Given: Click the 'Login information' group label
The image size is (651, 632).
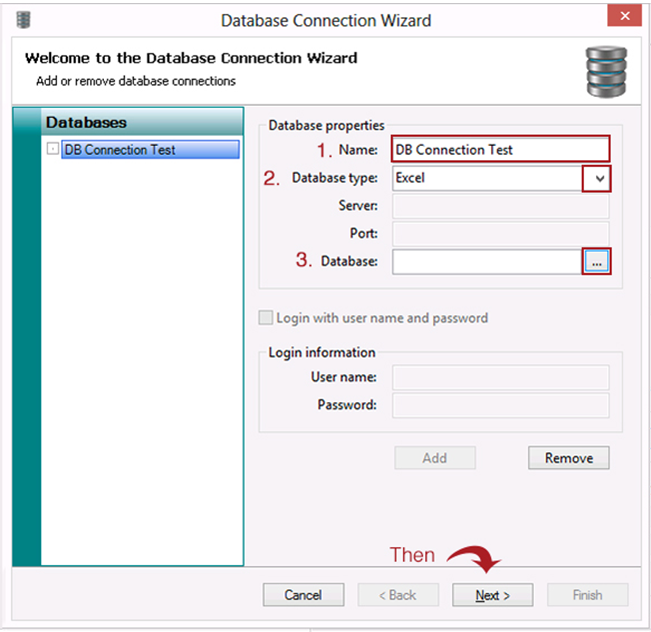Looking at the screenshot, I should click(322, 353).
